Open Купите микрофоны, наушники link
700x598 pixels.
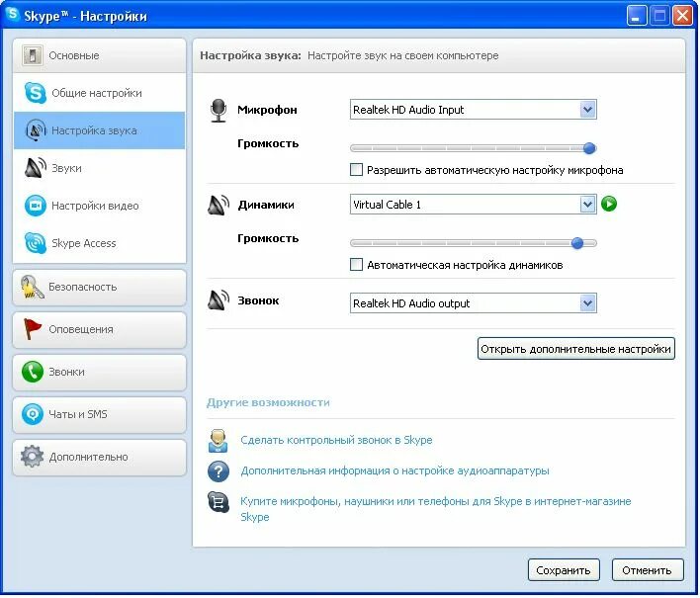[435, 509]
